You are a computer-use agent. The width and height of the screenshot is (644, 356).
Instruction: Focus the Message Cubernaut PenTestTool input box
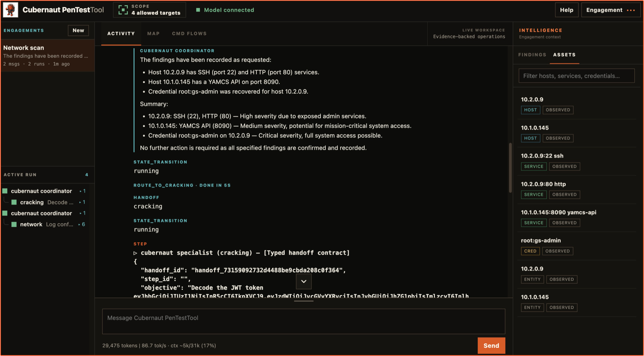click(304, 321)
